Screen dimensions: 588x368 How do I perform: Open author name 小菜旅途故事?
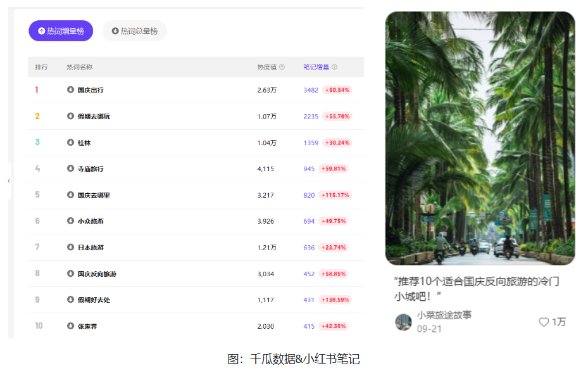[444, 315]
